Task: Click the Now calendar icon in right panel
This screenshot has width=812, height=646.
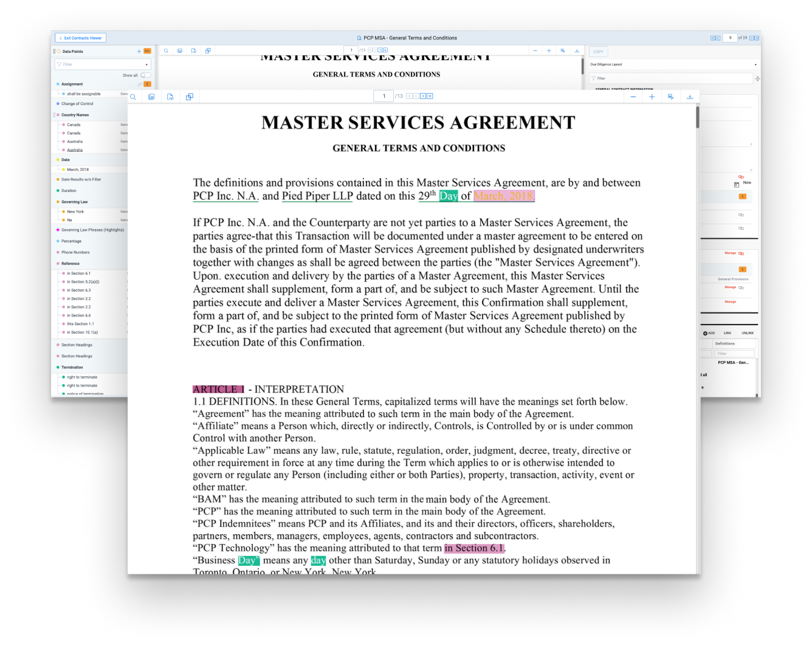Action: coord(737,184)
